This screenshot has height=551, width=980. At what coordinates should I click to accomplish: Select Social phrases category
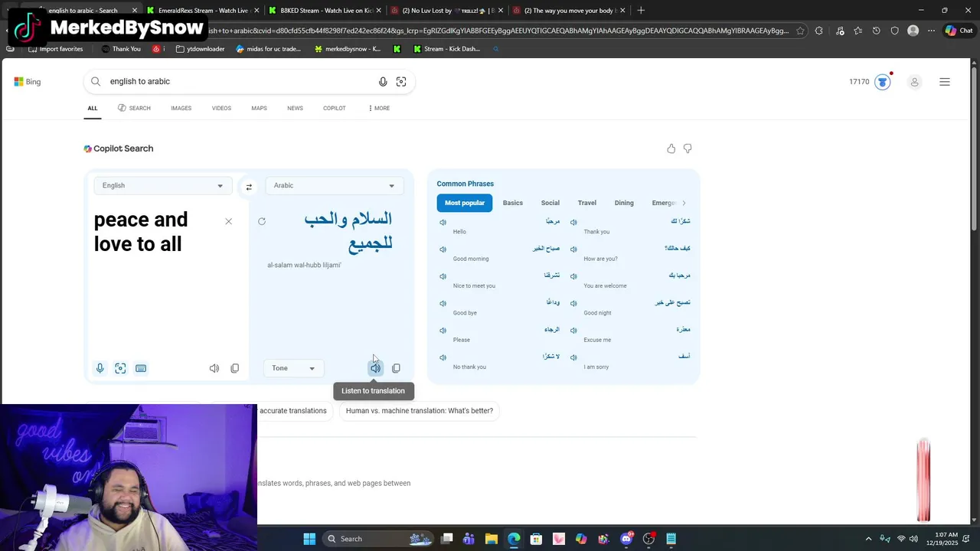(x=550, y=203)
